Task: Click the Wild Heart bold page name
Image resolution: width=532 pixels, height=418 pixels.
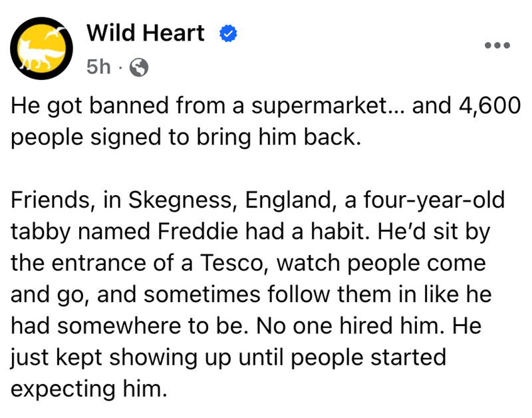Action: pyautogui.click(x=146, y=33)
